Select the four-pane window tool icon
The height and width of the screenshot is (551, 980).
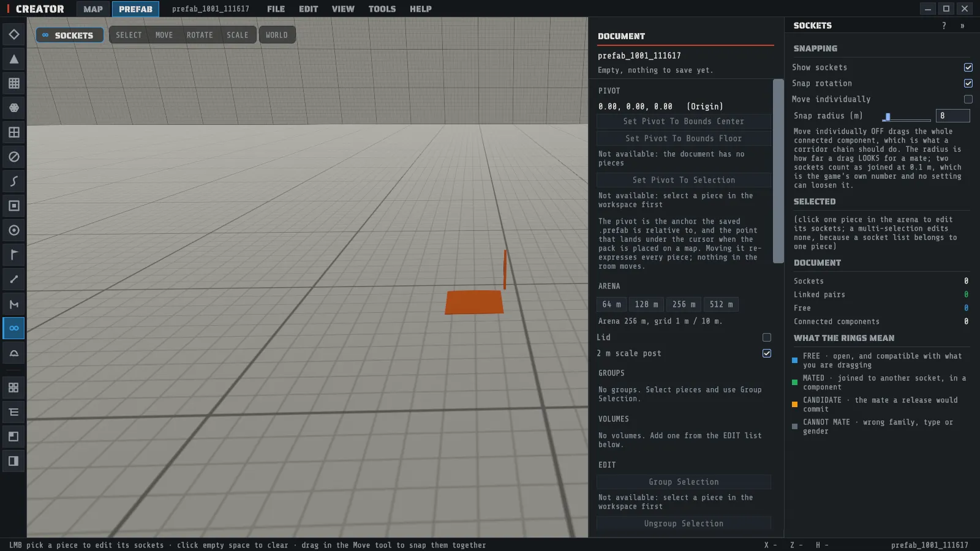tap(13, 132)
